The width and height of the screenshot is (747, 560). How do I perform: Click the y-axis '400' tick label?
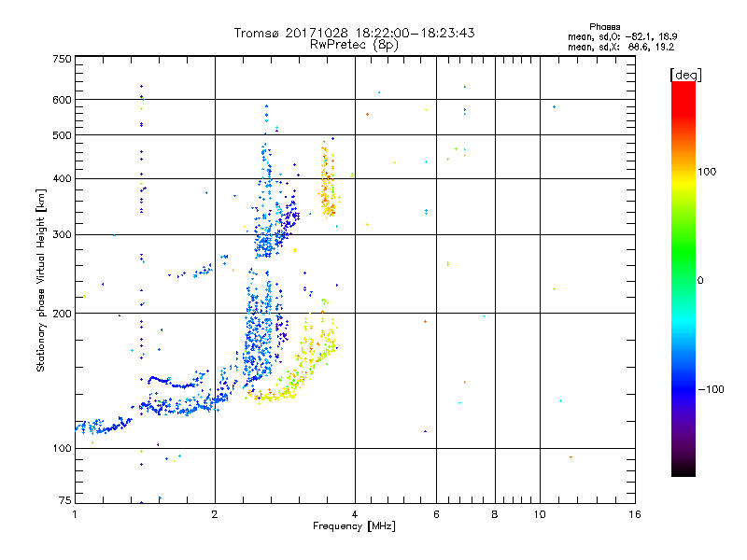point(62,178)
